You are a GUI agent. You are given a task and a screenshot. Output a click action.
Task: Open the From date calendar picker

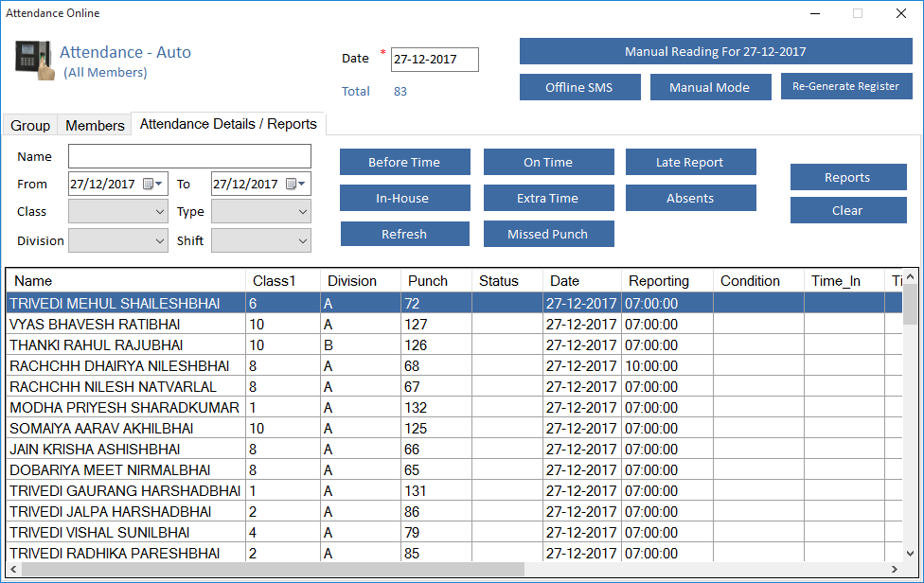[153, 184]
